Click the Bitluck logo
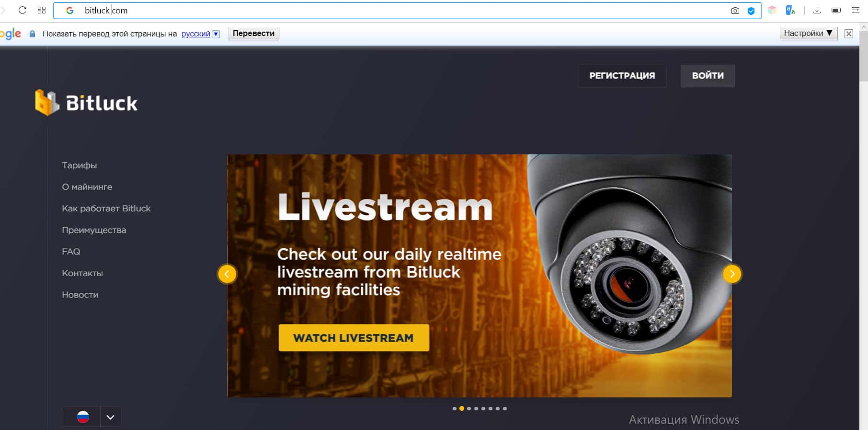The width and height of the screenshot is (868, 430). pos(86,103)
